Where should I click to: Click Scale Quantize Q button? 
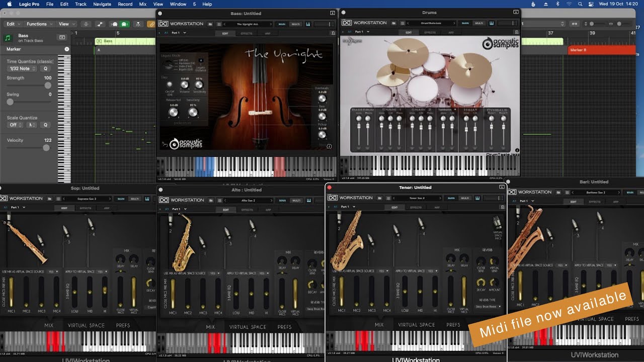[45, 125]
